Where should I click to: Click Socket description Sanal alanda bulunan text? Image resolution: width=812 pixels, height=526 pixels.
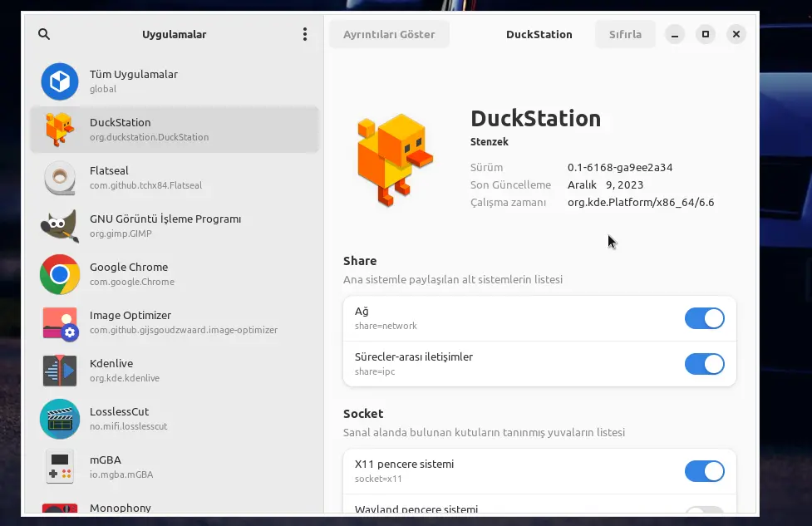[x=485, y=432]
